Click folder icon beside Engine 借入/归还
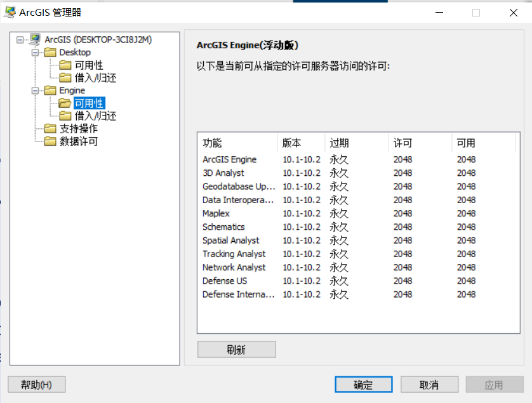Screen dimensions: 532x403 [x=65, y=116]
